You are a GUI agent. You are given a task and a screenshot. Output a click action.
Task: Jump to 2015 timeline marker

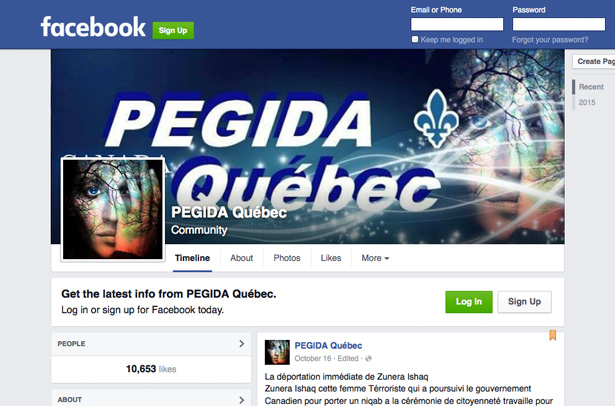[x=587, y=102]
